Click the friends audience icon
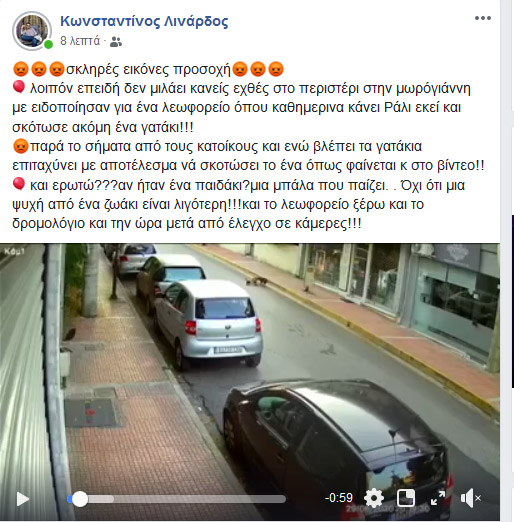This screenshot has height=522, width=514. pos(116,42)
